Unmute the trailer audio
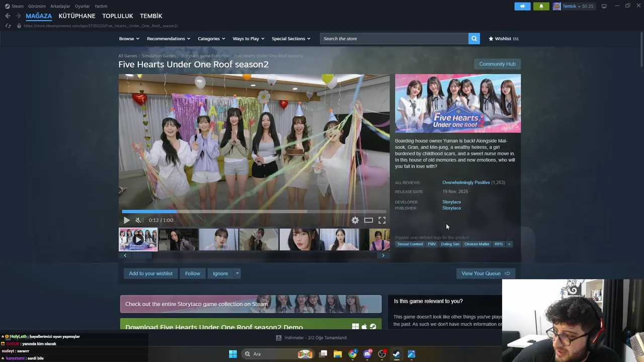This screenshot has width=644, height=362. 139,220
